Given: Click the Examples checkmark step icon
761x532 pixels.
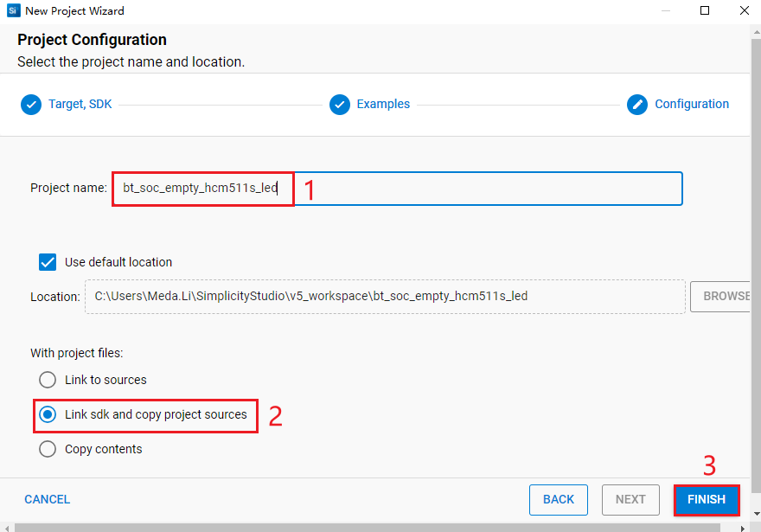Looking at the screenshot, I should coord(340,105).
